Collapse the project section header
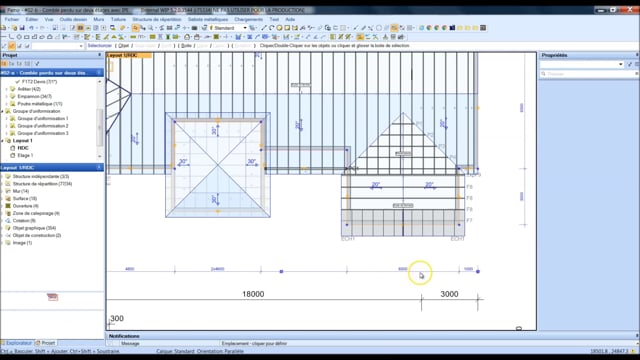The height and width of the screenshot is (360, 640). pos(99,73)
